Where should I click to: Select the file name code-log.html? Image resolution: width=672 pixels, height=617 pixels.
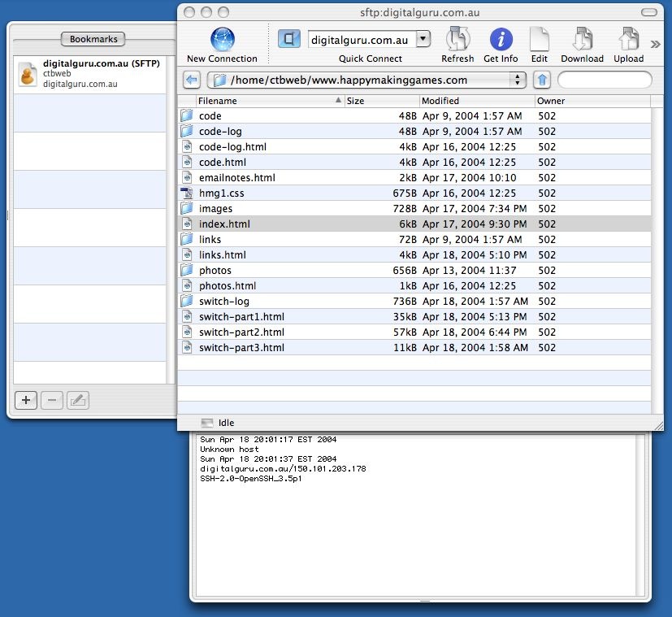[x=232, y=146]
